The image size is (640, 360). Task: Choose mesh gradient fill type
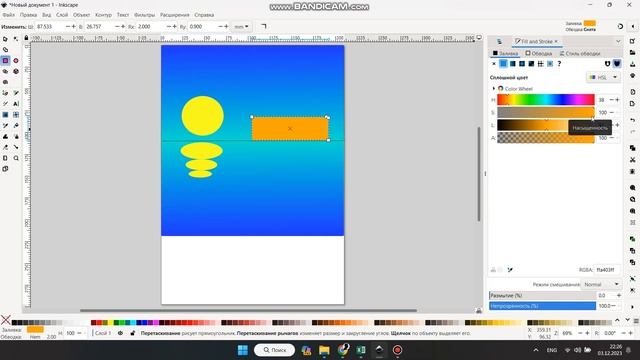531,64
